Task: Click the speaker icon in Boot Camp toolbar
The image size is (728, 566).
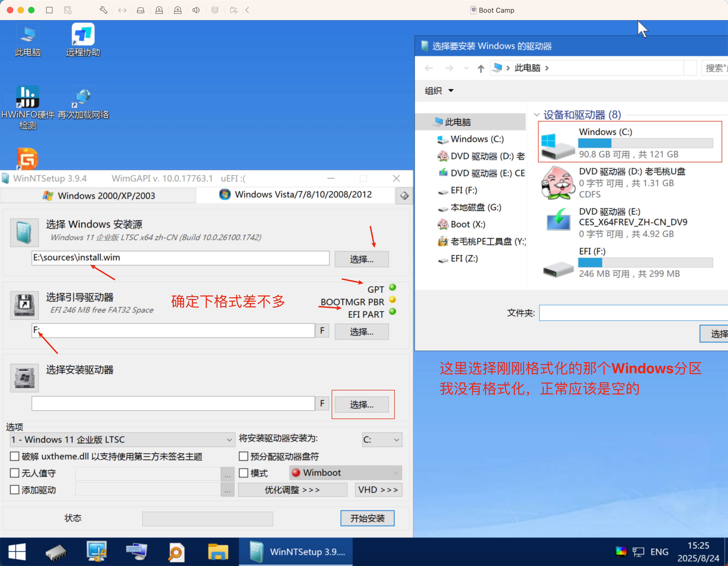Action: click(196, 10)
